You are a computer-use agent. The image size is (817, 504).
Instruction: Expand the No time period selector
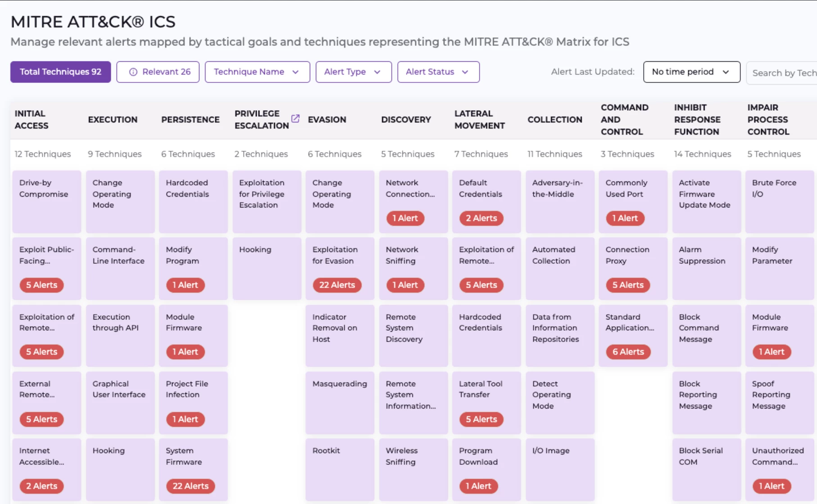pyautogui.click(x=691, y=72)
